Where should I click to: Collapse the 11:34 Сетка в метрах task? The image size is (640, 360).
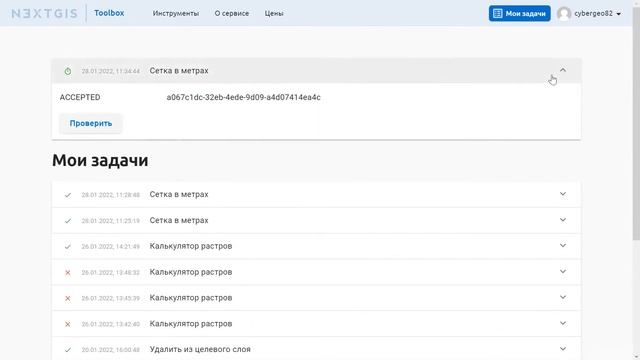563,70
